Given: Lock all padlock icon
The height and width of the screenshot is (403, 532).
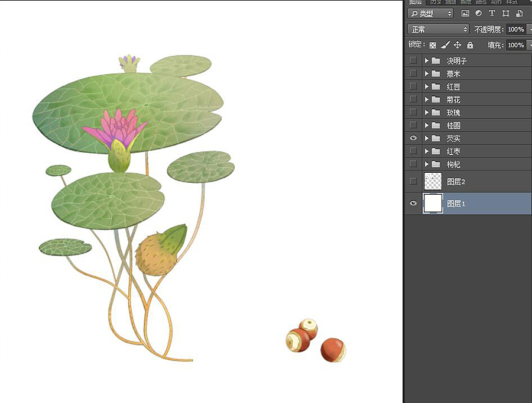Looking at the screenshot, I should tap(470, 45).
